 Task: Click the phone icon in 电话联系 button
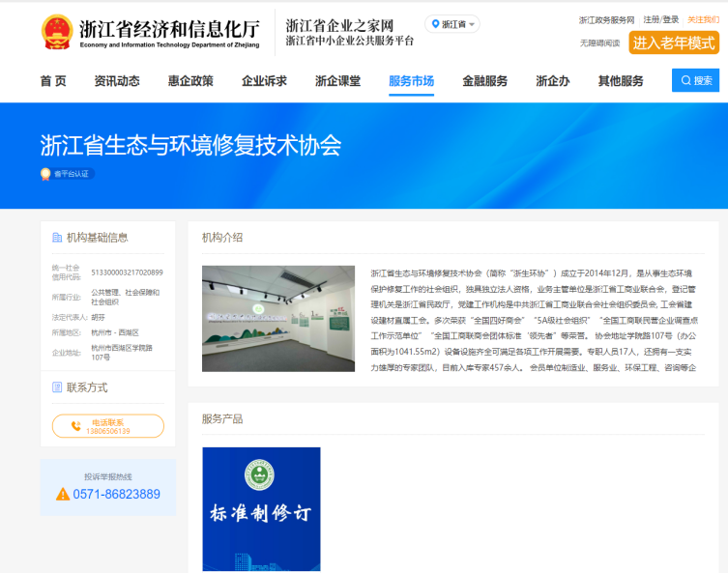coord(75,426)
